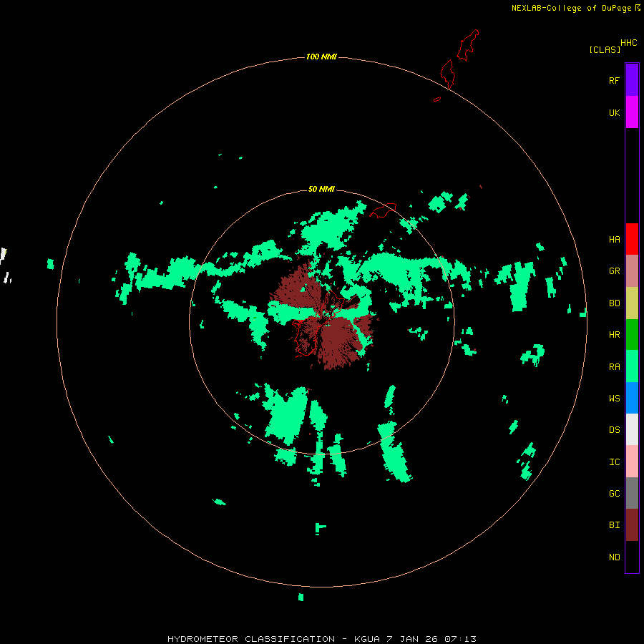Select the GR dusty pink legend swatch
Viewport: 644px width, 644px height.
point(632,271)
